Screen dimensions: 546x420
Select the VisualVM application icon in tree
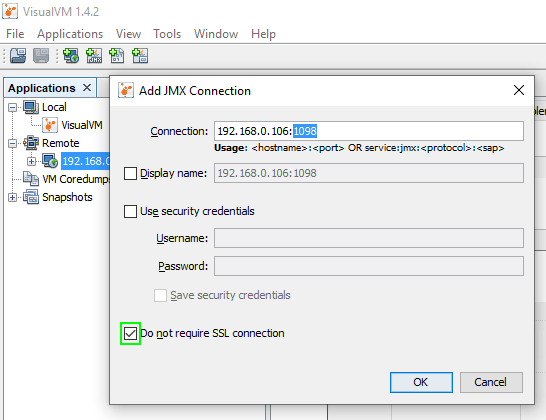(50, 125)
